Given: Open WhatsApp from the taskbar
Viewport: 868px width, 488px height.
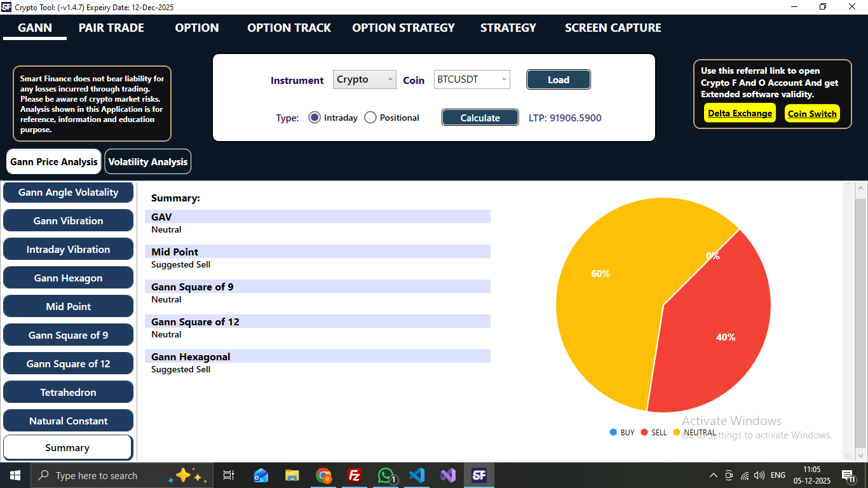Looking at the screenshot, I should (386, 475).
